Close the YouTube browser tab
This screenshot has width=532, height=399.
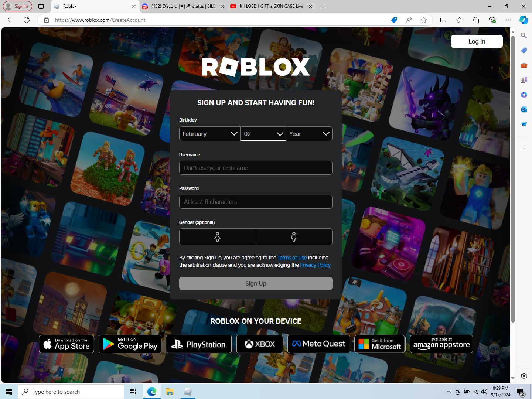310,6
